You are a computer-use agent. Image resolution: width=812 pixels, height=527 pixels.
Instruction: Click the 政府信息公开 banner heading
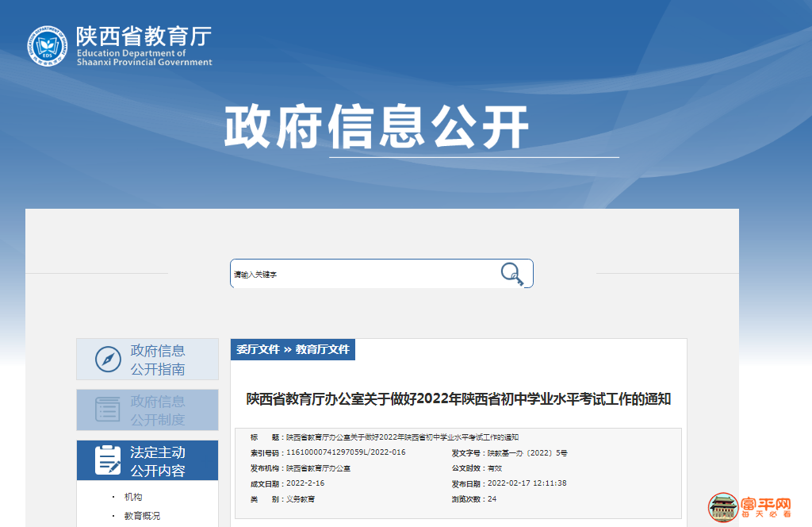tap(376, 126)
